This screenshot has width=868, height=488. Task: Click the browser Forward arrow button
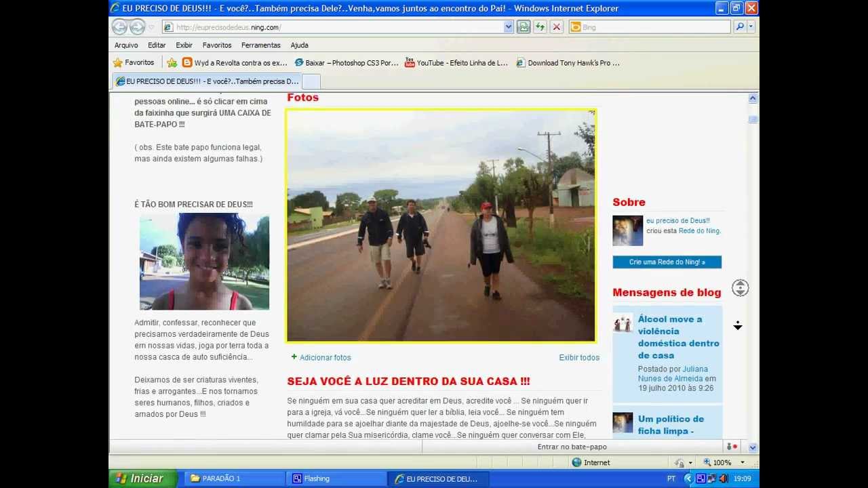pyautogui.click(x=138, y=27)
